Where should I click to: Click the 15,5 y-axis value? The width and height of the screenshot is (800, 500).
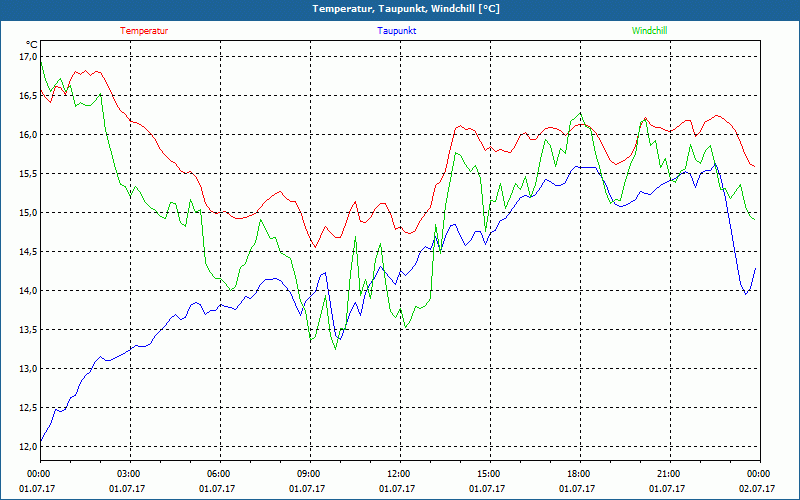pyautogui.click(x=28, y=173)
